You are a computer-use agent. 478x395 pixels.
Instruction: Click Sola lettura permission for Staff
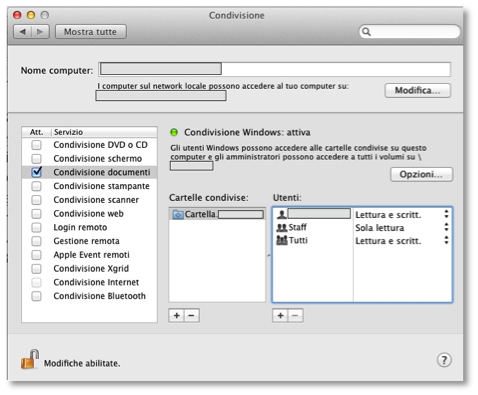pos(380,228)
